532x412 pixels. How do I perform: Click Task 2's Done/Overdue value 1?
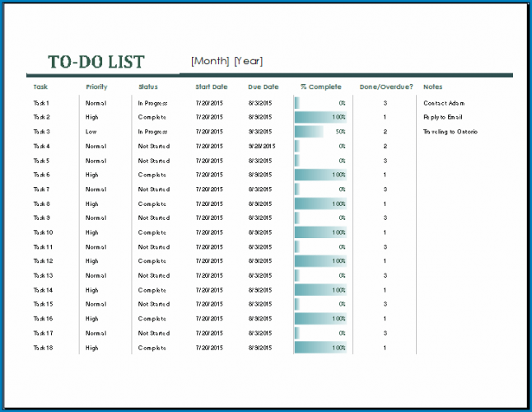pyautogui.click(x=385, y=117)
